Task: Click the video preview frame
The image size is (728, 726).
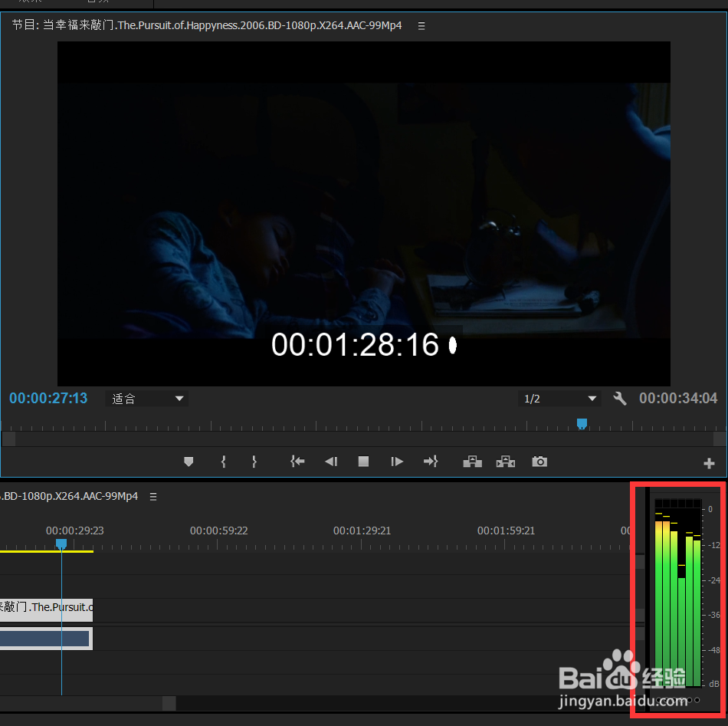Action: pyautogui.click(x=363, y=214)
